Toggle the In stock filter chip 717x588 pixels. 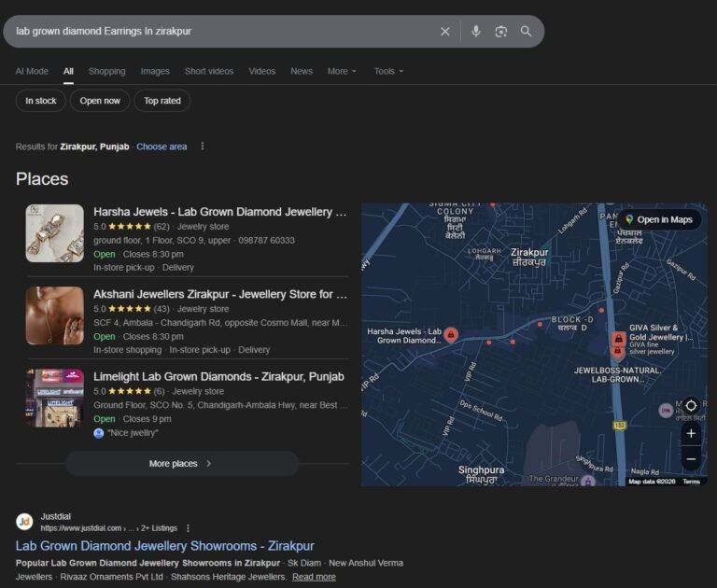[41, 101]
